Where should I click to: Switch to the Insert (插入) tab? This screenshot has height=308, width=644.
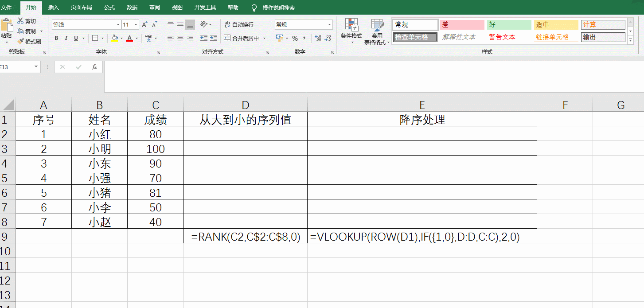(x=53, y=8)
